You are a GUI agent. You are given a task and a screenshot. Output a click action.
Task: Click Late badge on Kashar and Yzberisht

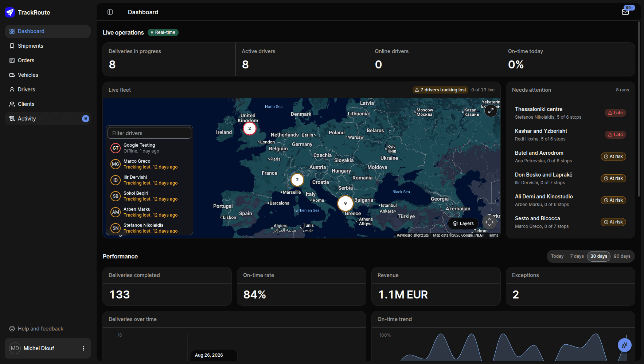(616, 135)
